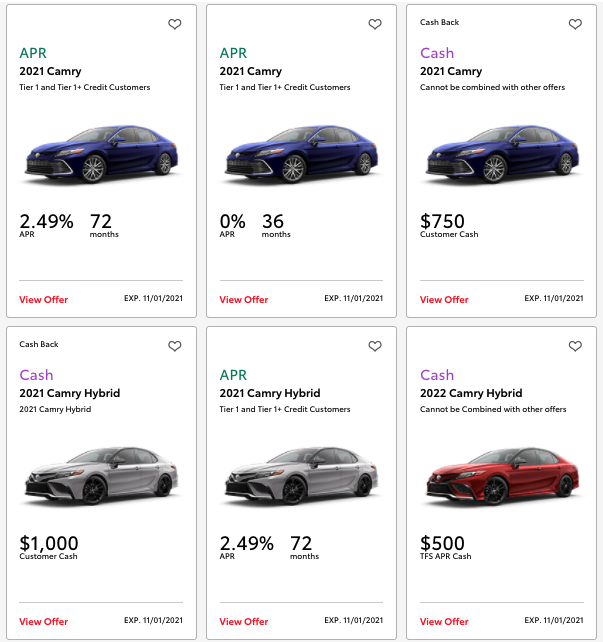Save the $750 Customer Cash Camry offer
The height and width of the screenshot is (642, 603).
point(575,24)
